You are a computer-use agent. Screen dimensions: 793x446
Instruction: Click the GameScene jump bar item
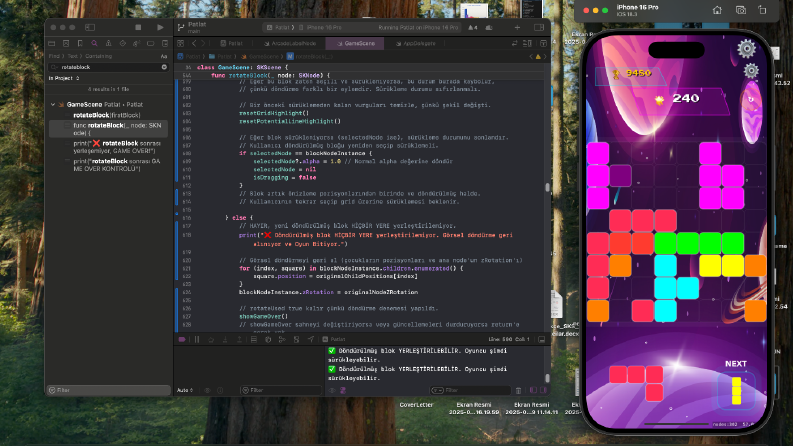(260, 57)
